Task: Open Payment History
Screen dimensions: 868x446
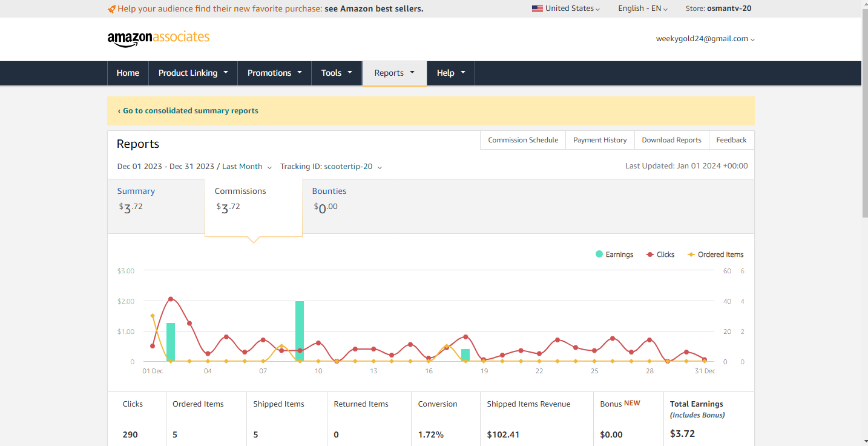Action: [600, 140]
